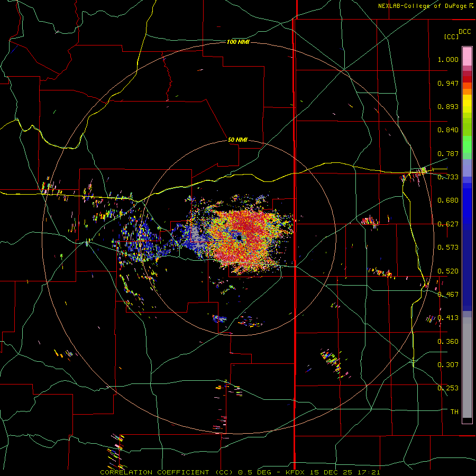
Task: Click the 0.680 color scale value
Action: (448, 200)
